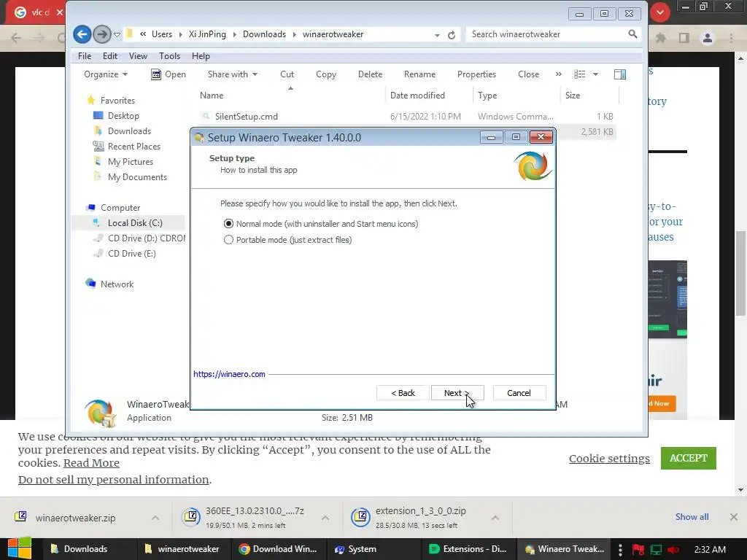Open the Help menu in Explorer
This screenshot has height=560, width=747.
click(201, 56)
